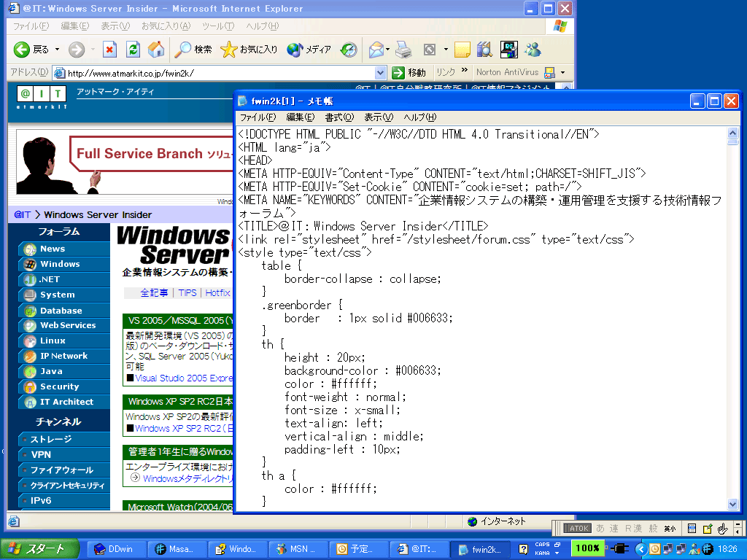747x560 pixels.
Task: Click the help question-mark icon on taskbar
Action: click(x=523, y=549)
